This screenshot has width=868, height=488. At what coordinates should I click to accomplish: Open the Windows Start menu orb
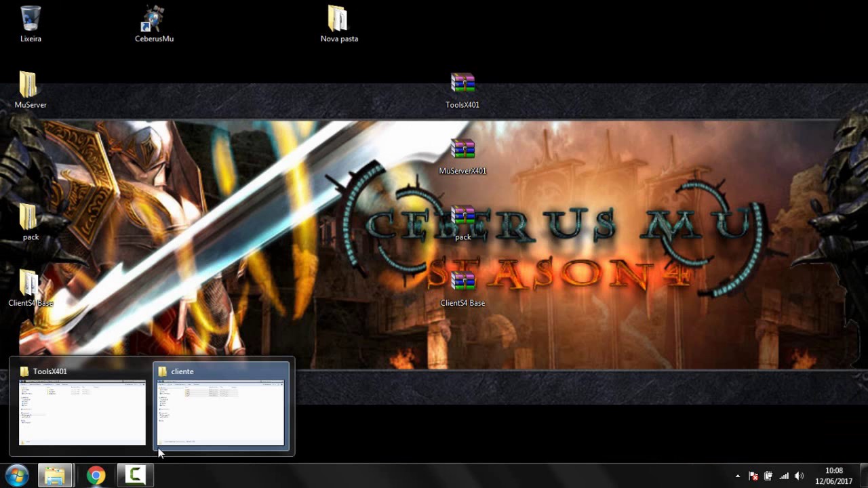16,475
